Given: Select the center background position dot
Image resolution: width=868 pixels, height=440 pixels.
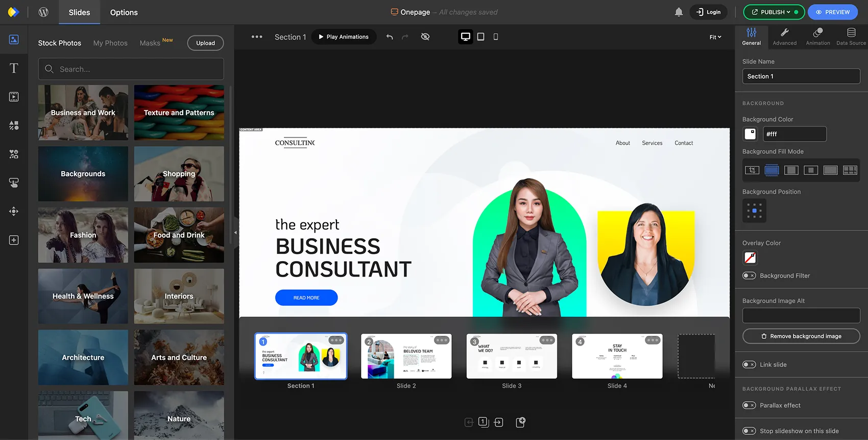Looking at the screenshot, I should [x=755, y=211].
